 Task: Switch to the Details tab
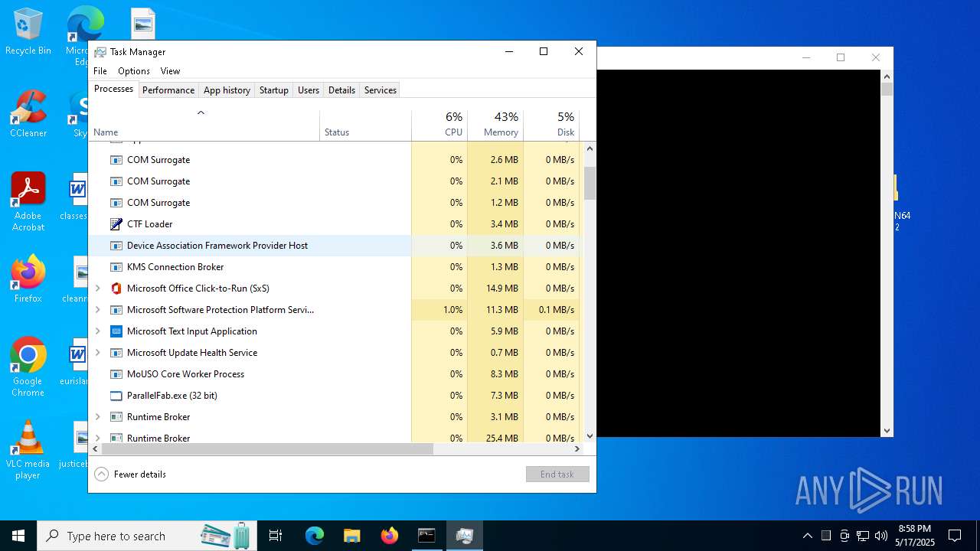click(341, 90)
